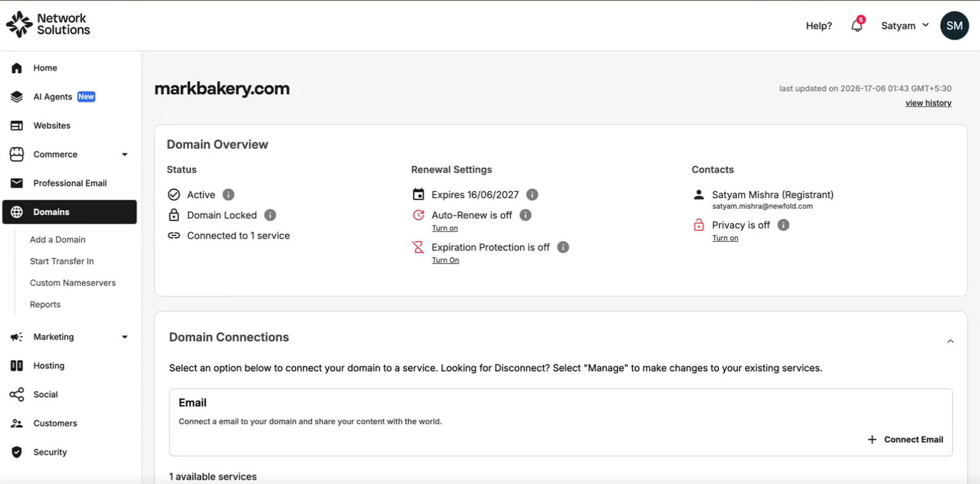980x484 pixels.
Task: Click the 1 available services text
Action: tap(213, 477)
